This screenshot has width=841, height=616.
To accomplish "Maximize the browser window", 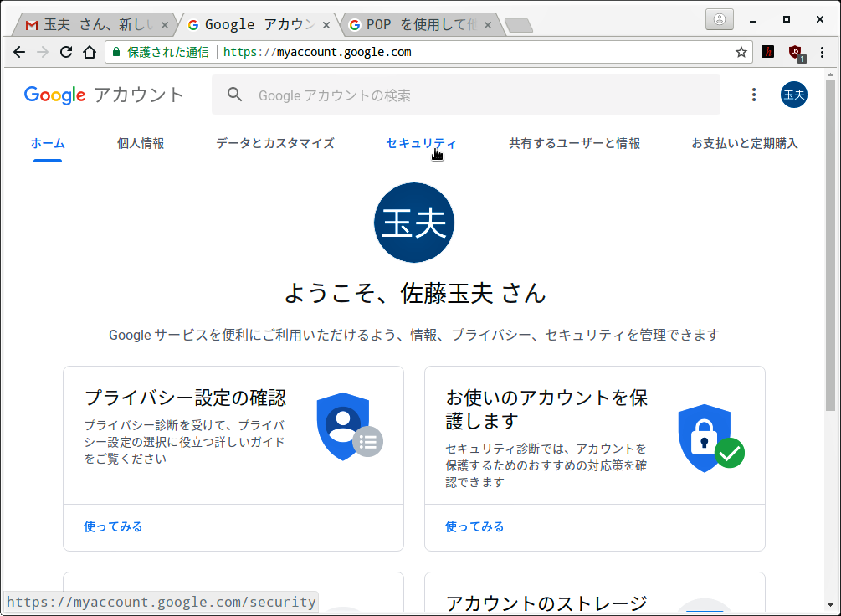I will coord(787,20).
